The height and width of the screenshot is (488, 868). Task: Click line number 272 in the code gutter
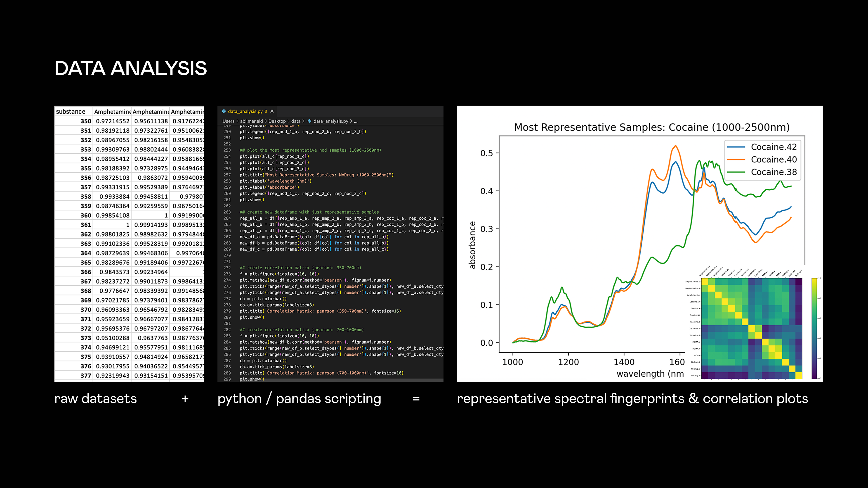tap(227, 268)
